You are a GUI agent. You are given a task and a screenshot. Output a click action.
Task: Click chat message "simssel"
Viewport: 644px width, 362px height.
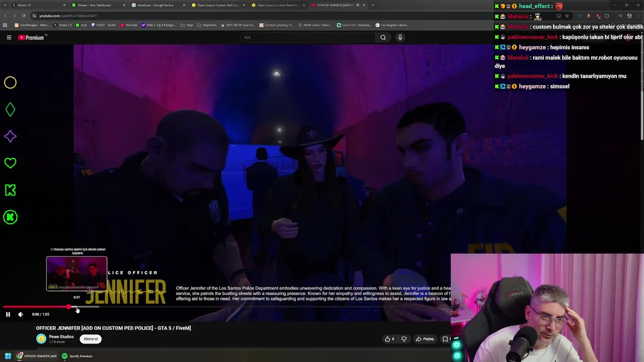click(x=559, y=86)
